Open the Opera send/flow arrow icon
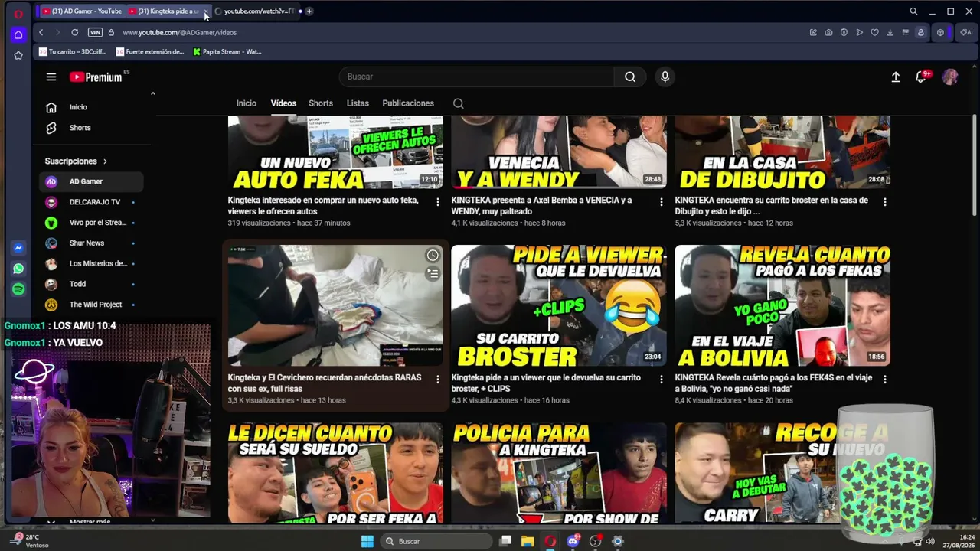 (859, 32)
